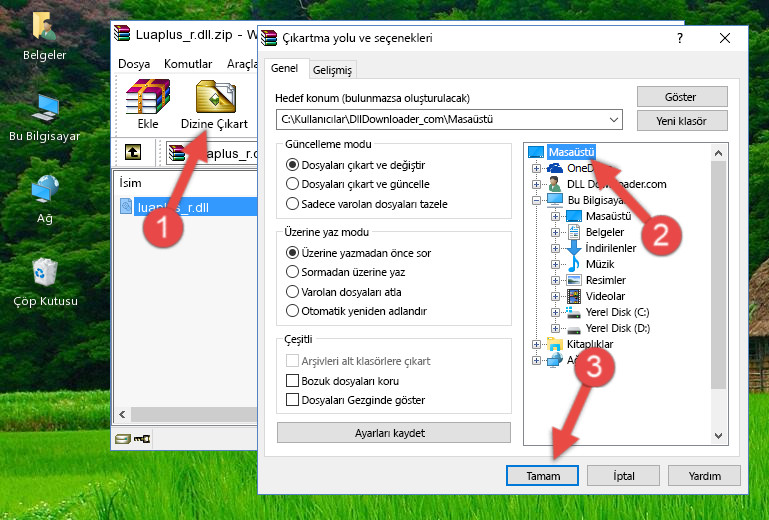769x520 pixels.
Task: Close the Çıkartma yolu ve seçenekleri dialog
Action: (725, 38)
